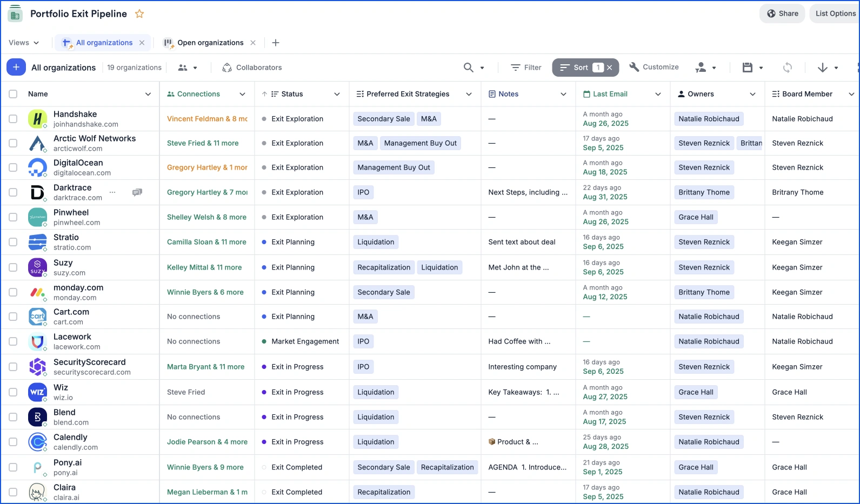
Task: Click the refresh sync icon
Action: click(788, 68)
